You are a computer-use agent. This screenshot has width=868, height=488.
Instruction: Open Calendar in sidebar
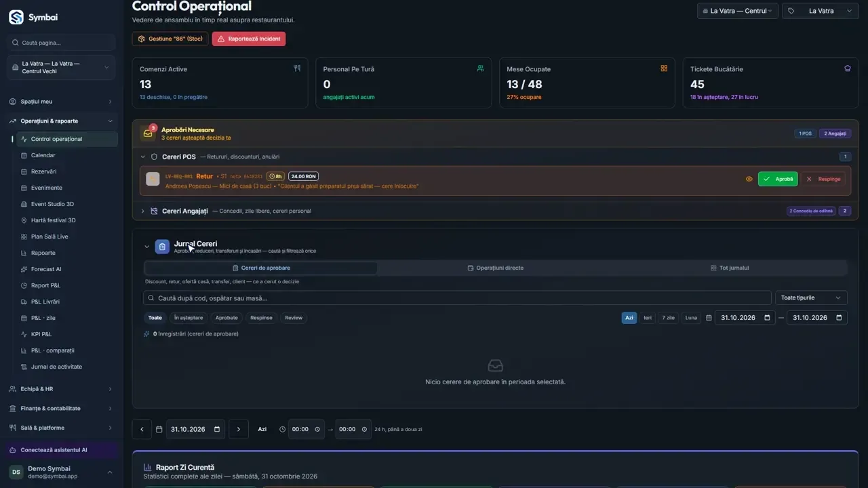point(67,155)
